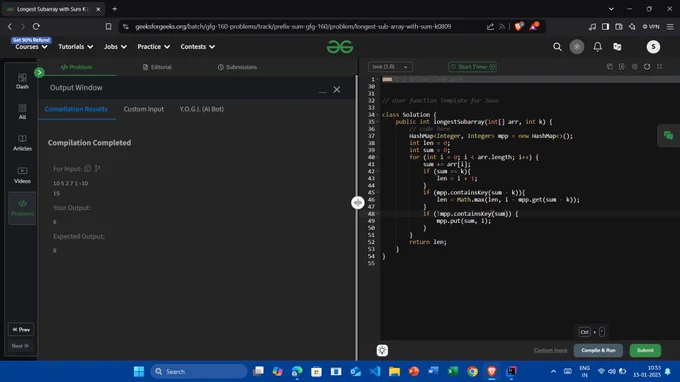The width and height of the screenshot is (680, 382).
Task: Select the Compilation Results tab
Action: click(x=76, y=109)
